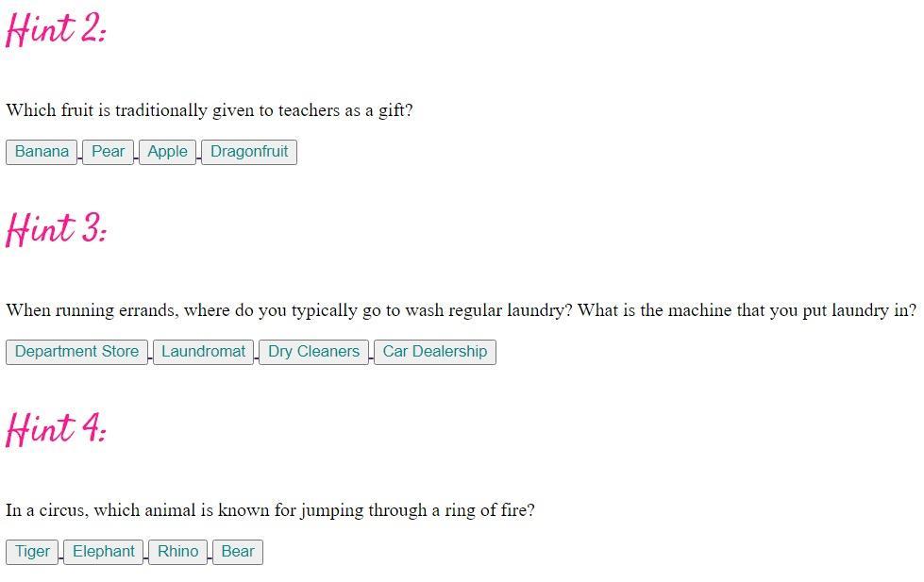
Task: Click the separator between Tiger and Elephant
Action: pos(62,557)
